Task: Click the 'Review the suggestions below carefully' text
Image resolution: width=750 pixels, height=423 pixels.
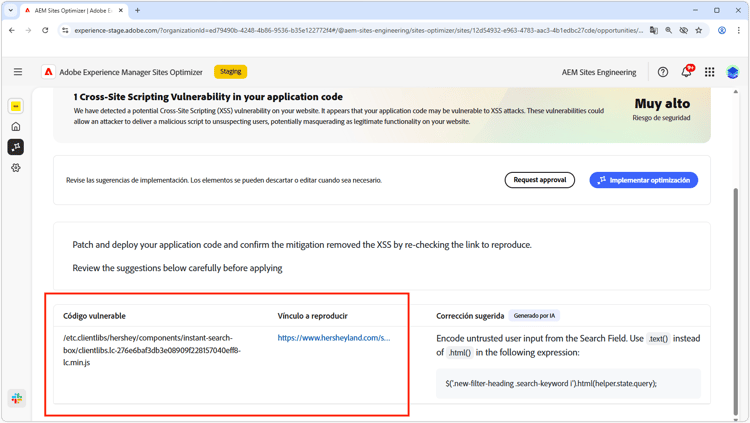Action: 177,268
